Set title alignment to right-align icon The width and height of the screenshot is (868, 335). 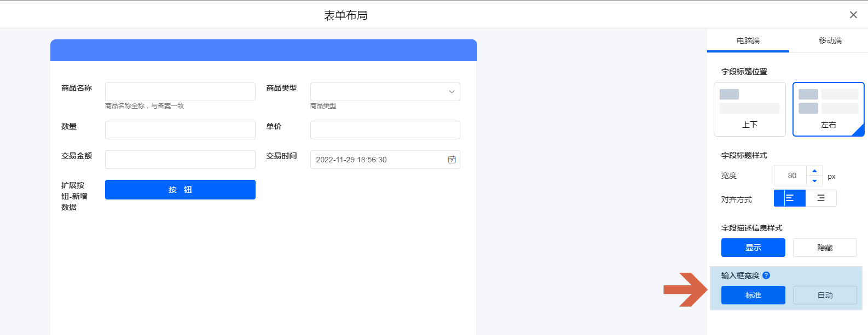pos(821,198)
